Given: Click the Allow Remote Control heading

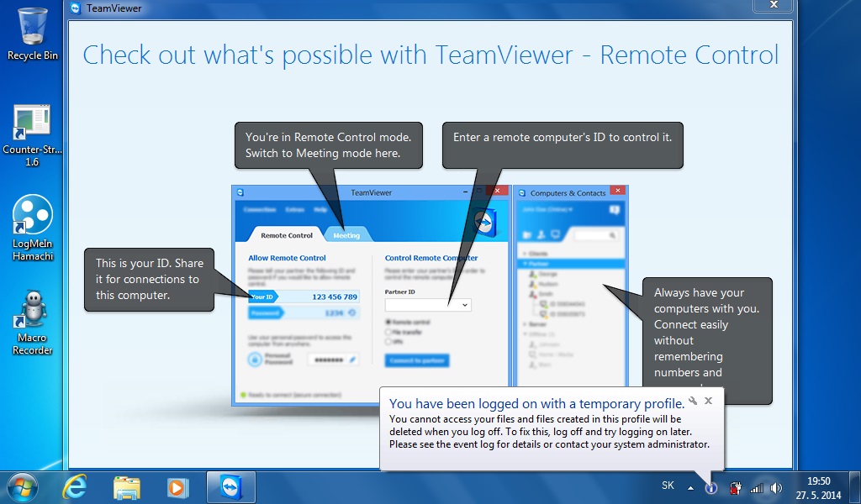Looking at the screenshot, I should click(287, 258).
